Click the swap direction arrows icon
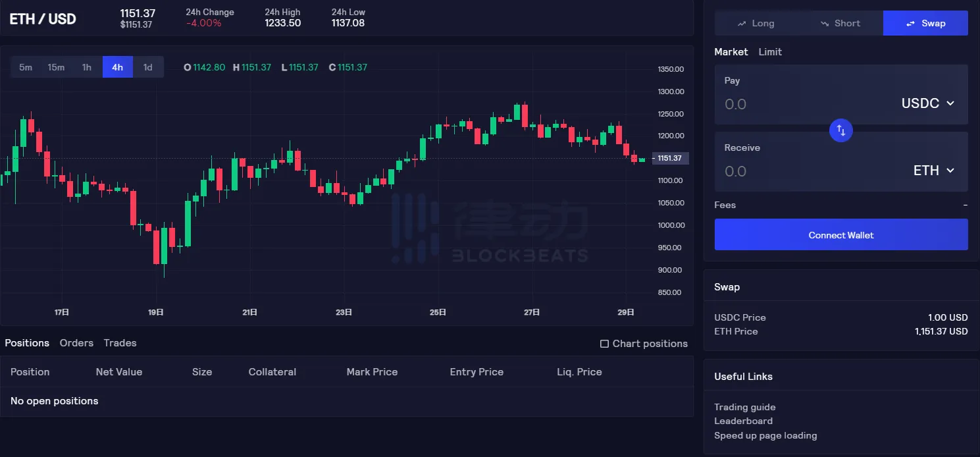Viewport: 980px width, 457px height. pos(840,130)
